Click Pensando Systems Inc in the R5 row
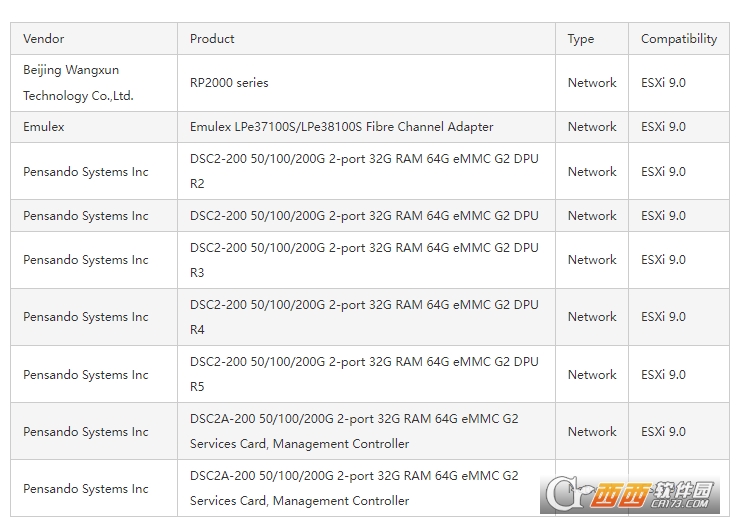Image resolution: width=740 pixels, height=524 pixels. coord(86,374)
